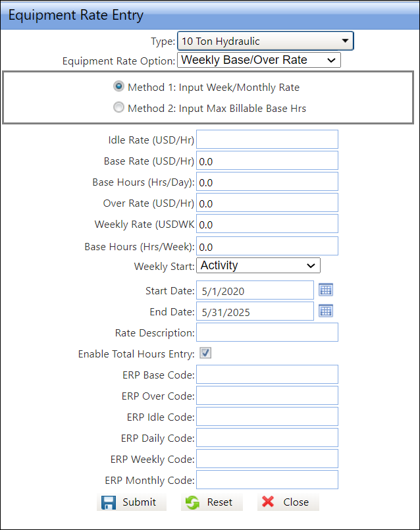Viewport: 420px width, 530px height.
Task: Click the Weekly Rate input field
Action: coord(267,224)
